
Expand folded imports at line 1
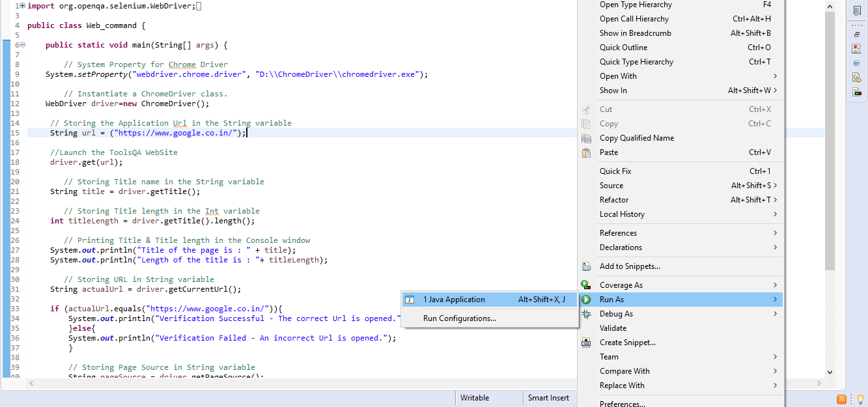(22, 5)
